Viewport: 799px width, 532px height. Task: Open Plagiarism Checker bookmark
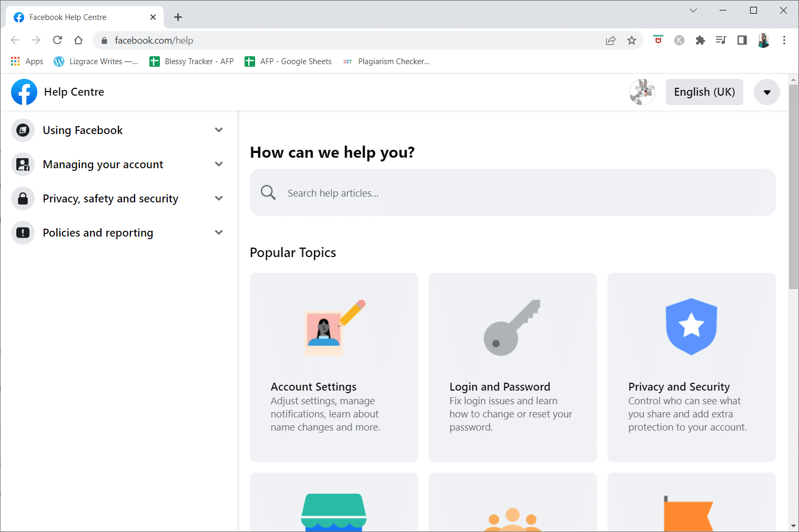pos(386,61)
